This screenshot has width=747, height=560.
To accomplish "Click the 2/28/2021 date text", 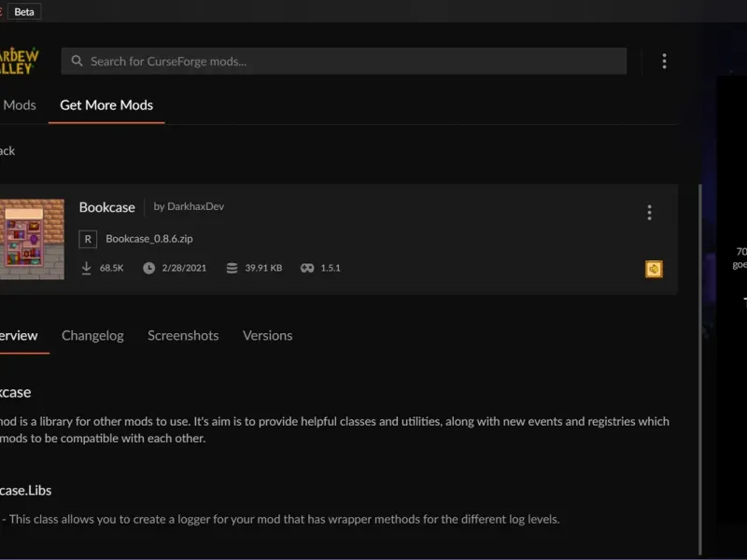I will 184,268.
